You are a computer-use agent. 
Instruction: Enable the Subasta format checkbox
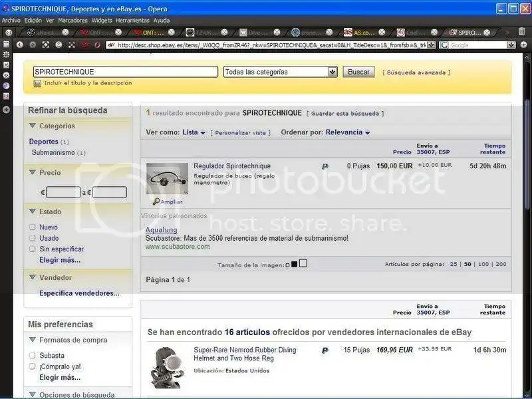point(32,355)
